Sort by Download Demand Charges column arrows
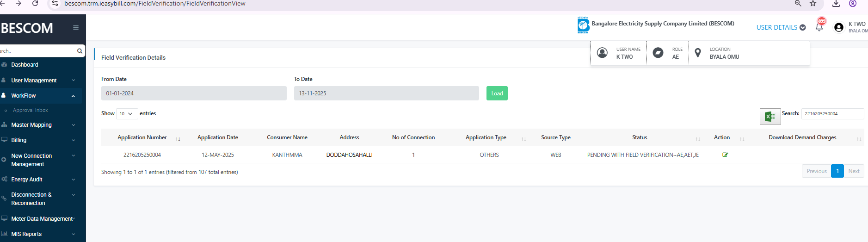868x242 pixels. click(x=859, y=139)
